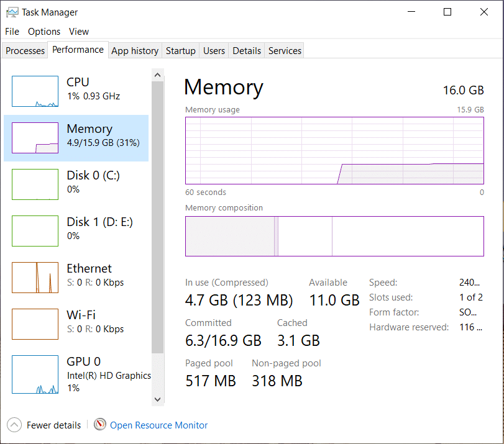This screenshot has height=444, width=504.
Task: Collapse view with Fewer details chevron
Action: [14, 425]
